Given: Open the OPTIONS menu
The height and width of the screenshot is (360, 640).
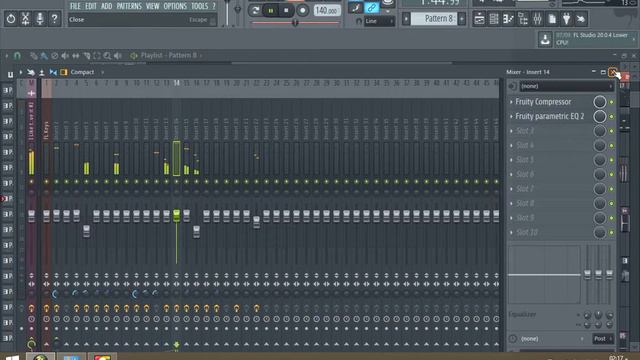Looking at the screenshot, I should coord(175,6).
